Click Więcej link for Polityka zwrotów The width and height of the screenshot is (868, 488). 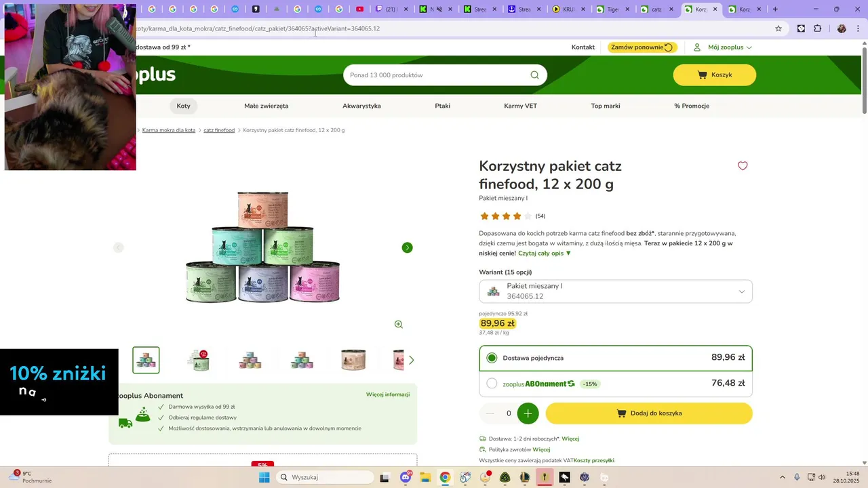tap(541, 449)
